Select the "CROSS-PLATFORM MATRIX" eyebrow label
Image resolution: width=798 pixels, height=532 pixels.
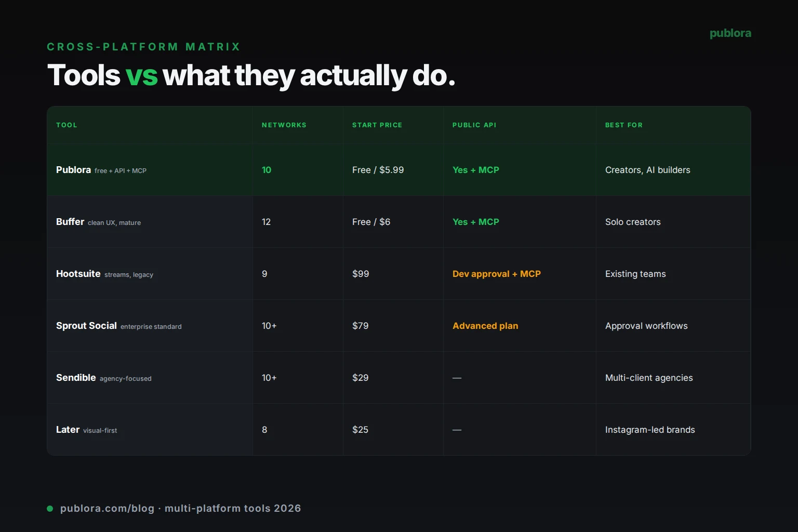(144, 47)
